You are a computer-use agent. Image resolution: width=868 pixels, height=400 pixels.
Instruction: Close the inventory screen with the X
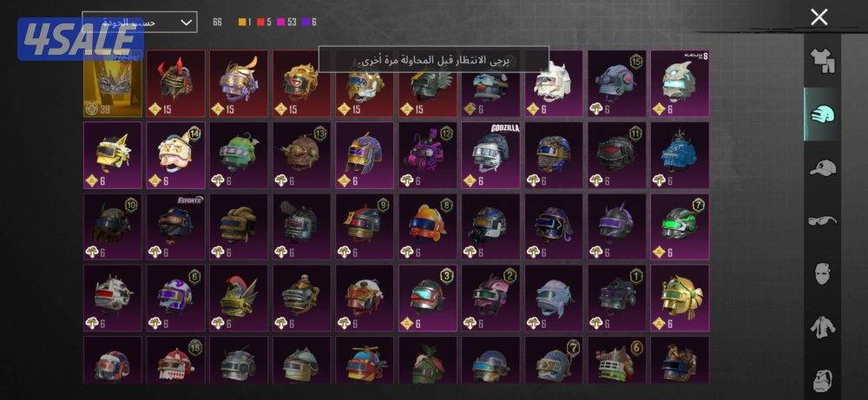(x=819, y=17)
